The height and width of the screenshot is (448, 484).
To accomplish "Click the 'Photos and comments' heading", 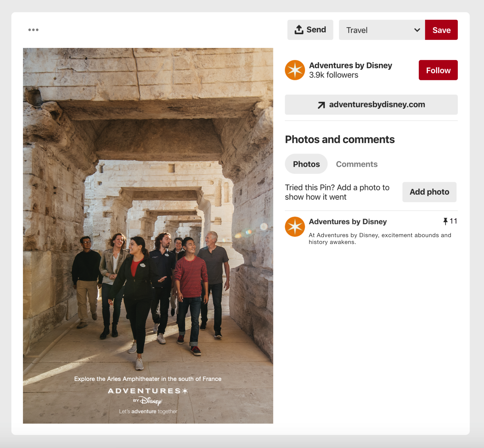I will [340, 139].
